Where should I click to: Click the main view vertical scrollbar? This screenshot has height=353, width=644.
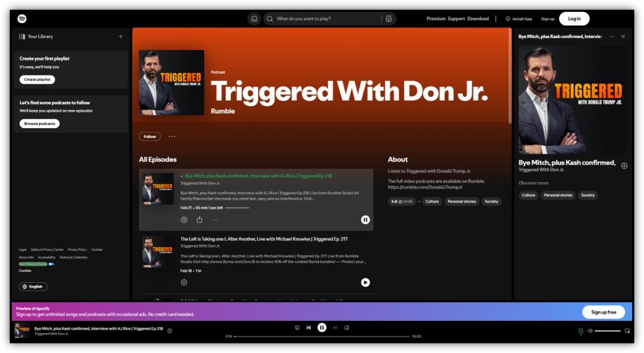click(510, 76)
